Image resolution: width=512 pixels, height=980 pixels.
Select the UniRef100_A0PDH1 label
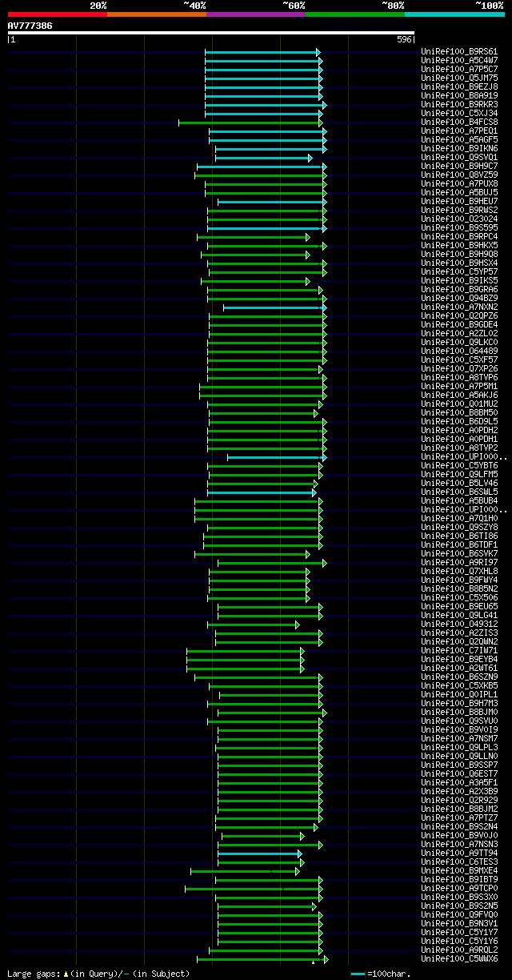[459, 439]
